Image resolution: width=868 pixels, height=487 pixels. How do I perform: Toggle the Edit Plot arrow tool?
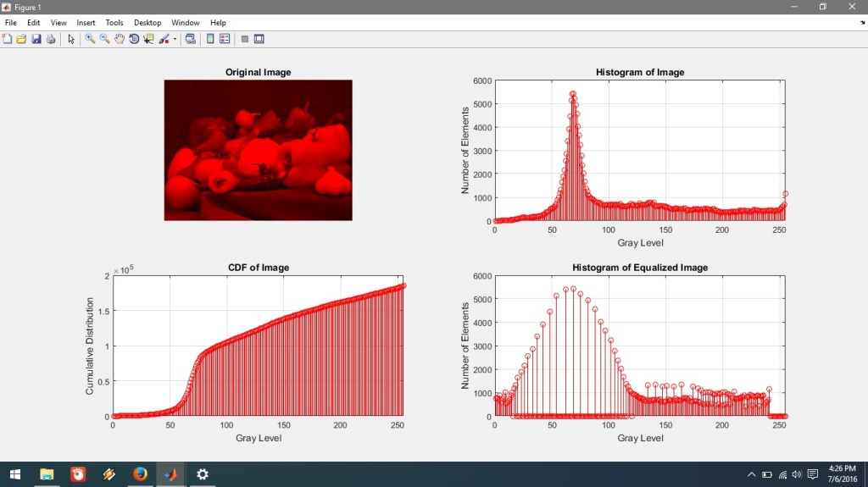click(71, 39)
